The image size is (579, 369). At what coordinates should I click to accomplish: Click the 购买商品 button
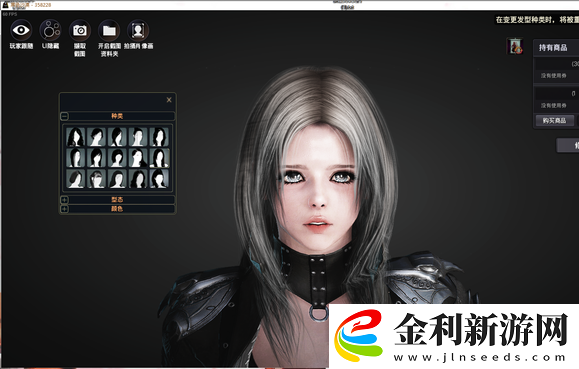coord(555,120)
